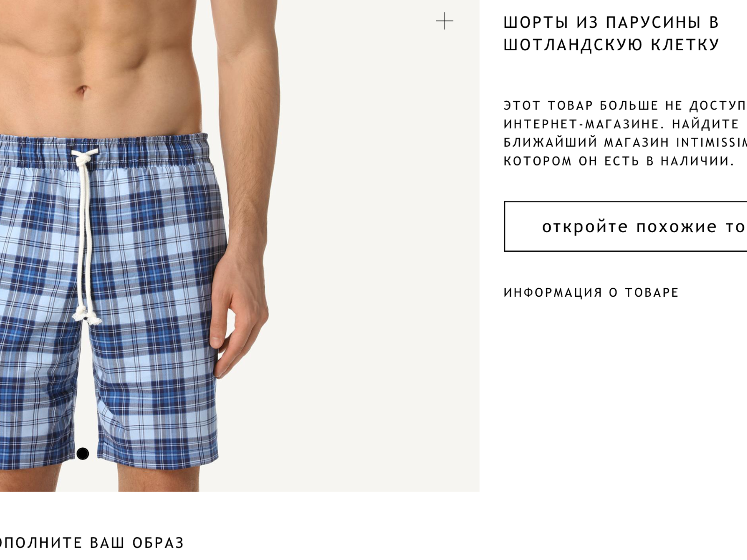The image size is (747, 560).
Task: Click the hem of the right shorts leg
Action: (x=158, y=460)
